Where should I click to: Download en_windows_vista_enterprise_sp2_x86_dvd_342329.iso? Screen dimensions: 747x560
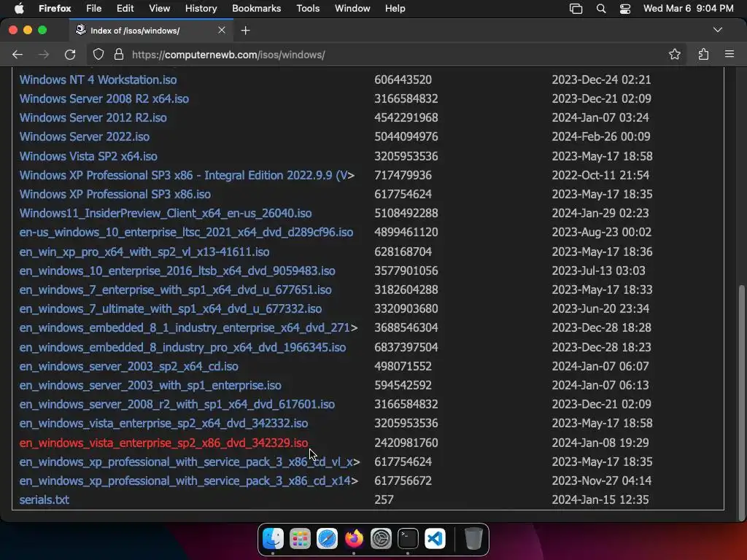[x=163, y=443]
